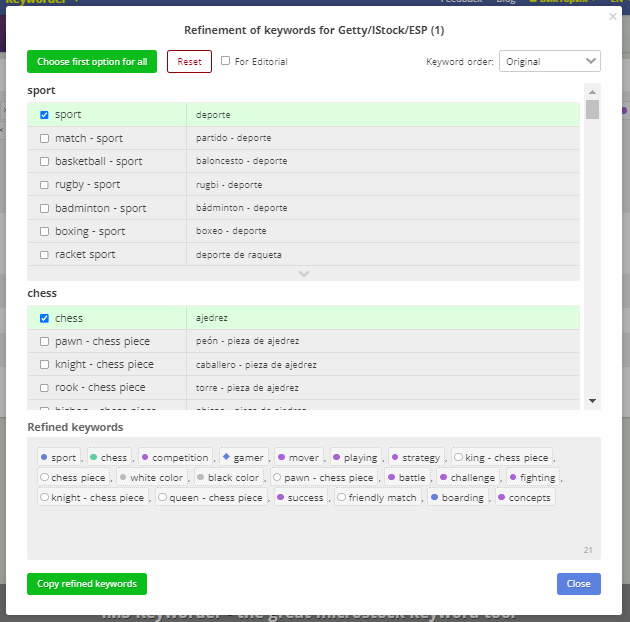Click the baloncesto - deporte translation

click(241, 161)
